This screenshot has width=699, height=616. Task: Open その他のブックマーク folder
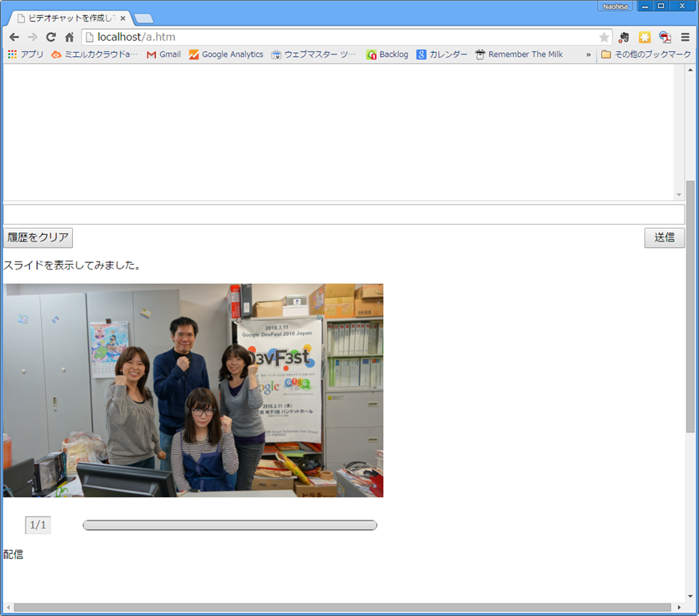646,55
